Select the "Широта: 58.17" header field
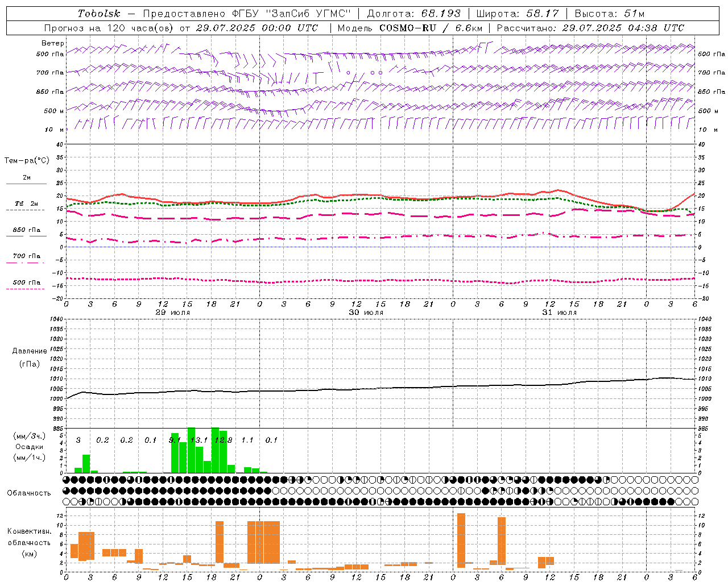 pos(517,14)
